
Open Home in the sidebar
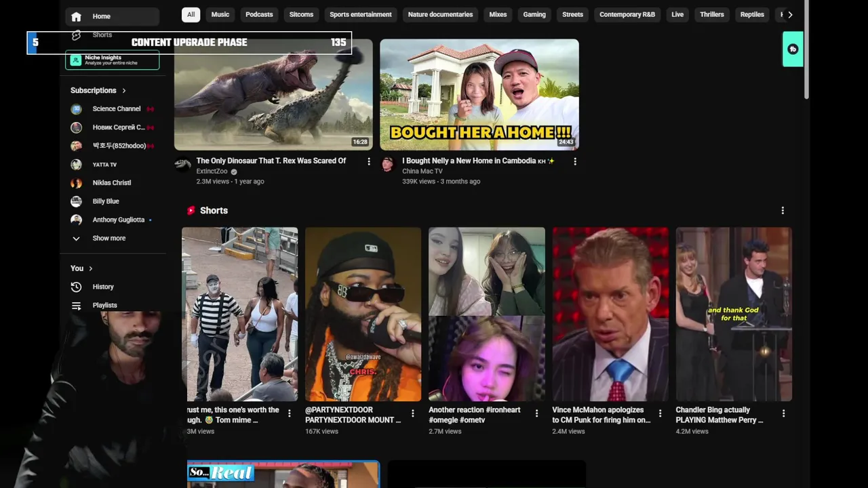coord(113,16)
